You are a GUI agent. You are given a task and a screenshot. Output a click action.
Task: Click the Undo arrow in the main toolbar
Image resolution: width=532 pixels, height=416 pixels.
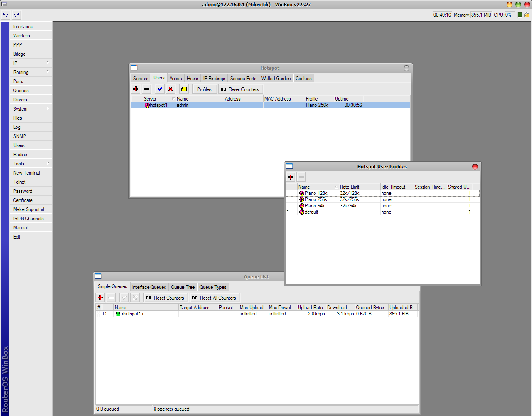click(5, 15)
